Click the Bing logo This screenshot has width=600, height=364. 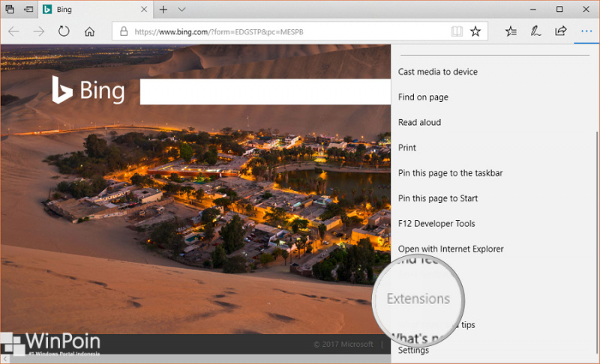(88, 90)
